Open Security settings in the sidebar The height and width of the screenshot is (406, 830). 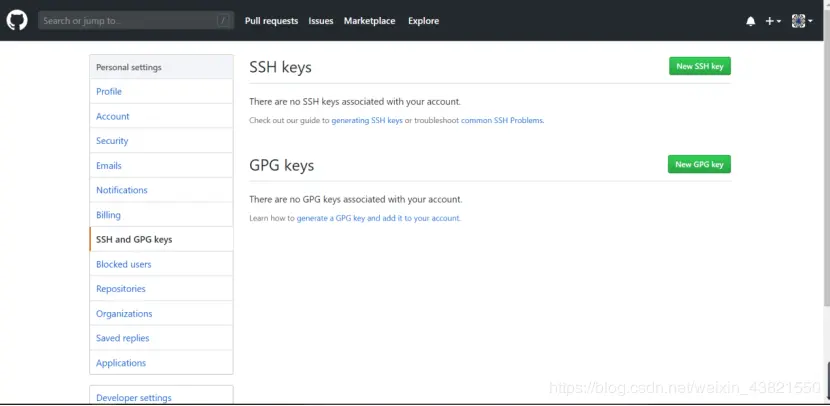[161, 141]
